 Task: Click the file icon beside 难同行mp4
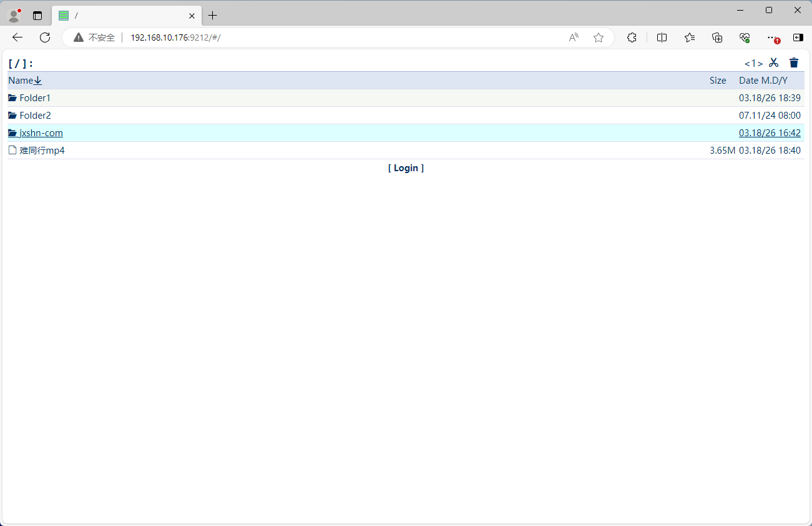[x=12, y=151]
